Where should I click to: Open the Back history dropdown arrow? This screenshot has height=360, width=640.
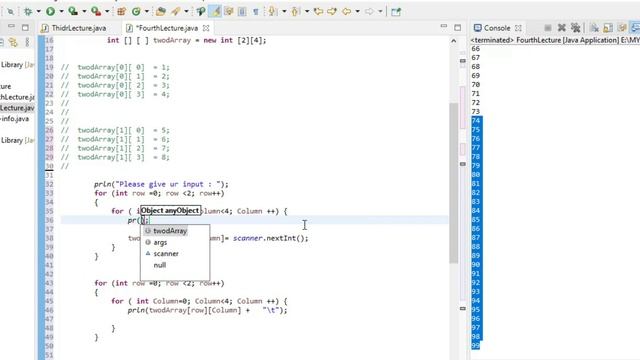click(358, 11)
